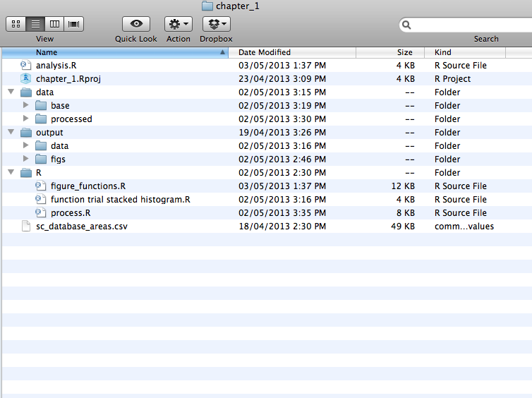
Task: Click 19/04/2013 3:26 PM date cell
Action: (282, 133)
